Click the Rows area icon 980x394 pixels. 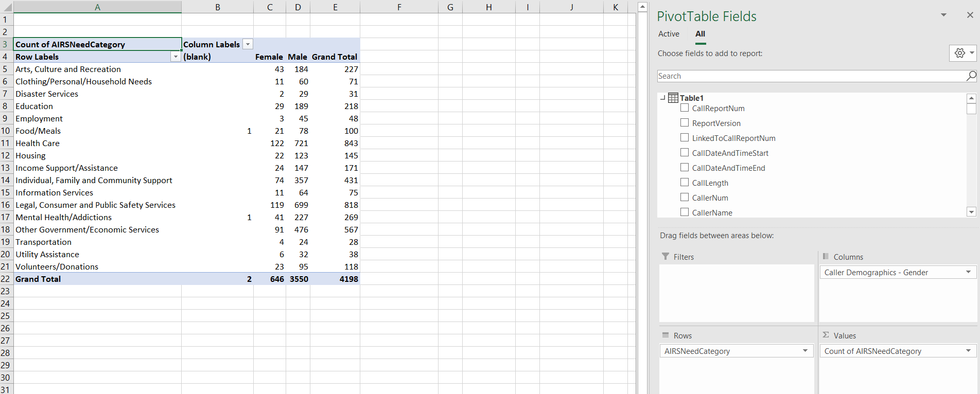[666, 335]
